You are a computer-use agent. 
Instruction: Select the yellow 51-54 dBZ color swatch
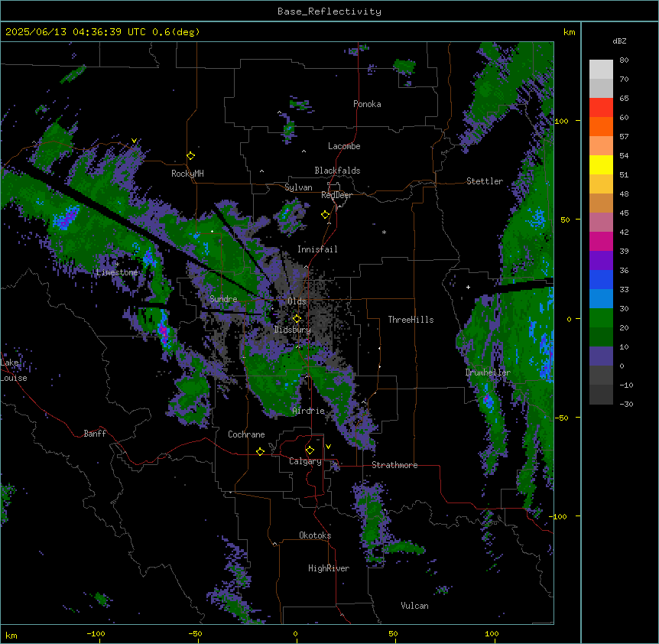[601, 164]
